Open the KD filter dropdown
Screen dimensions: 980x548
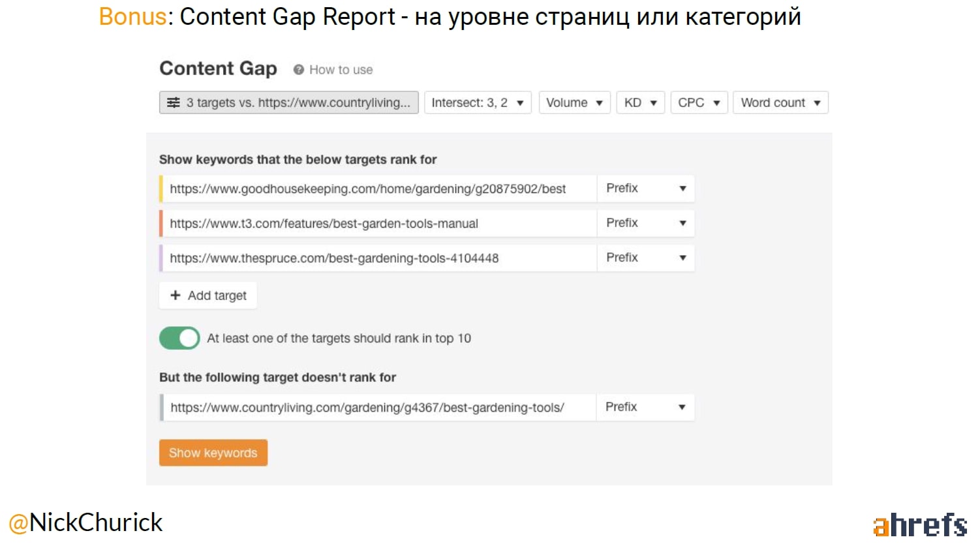(640, 102)
